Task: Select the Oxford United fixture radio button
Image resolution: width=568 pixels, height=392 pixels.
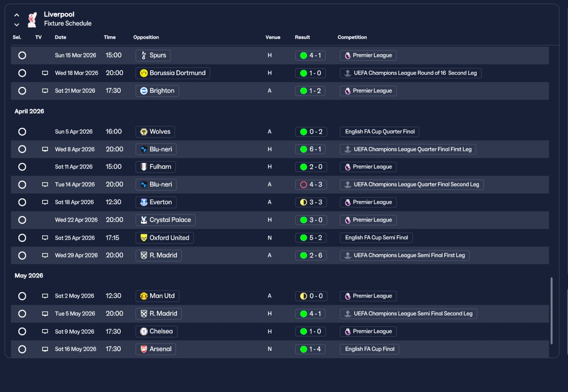Action: pyautogui.click(x=22, y=238)
